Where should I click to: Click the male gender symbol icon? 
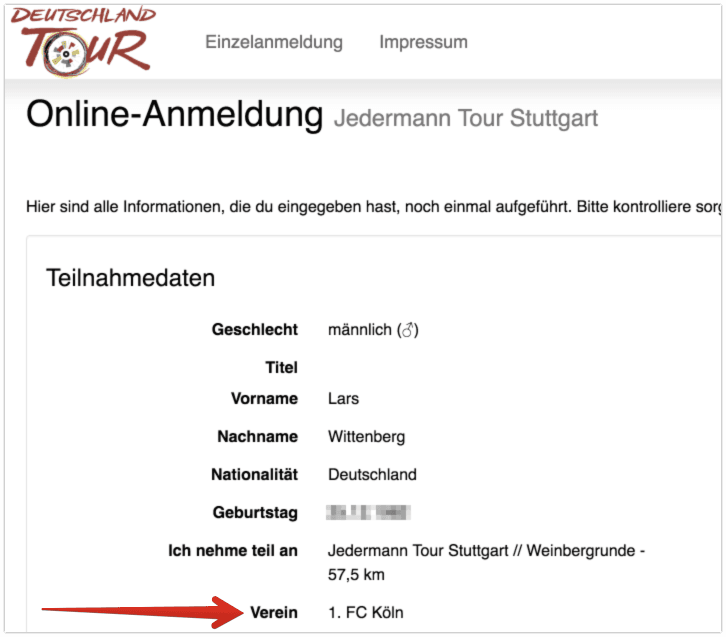pyautogui.click(x=407, y=330)
